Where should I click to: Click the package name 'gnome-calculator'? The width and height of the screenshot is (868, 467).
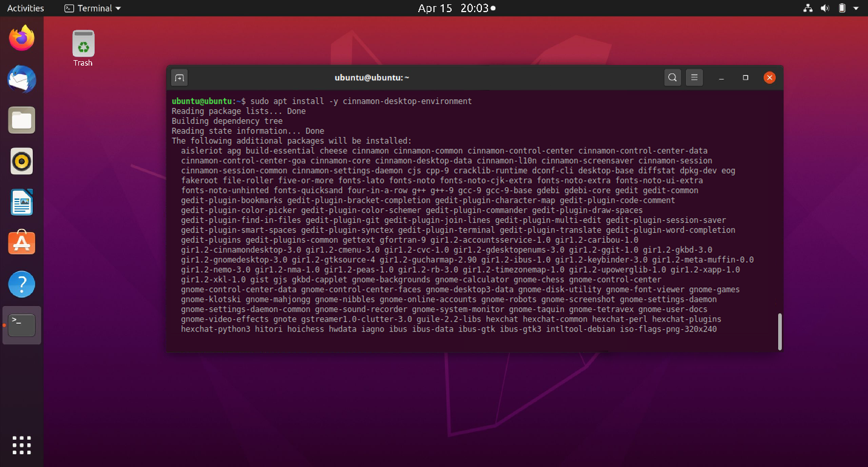[x=472, y=280]
